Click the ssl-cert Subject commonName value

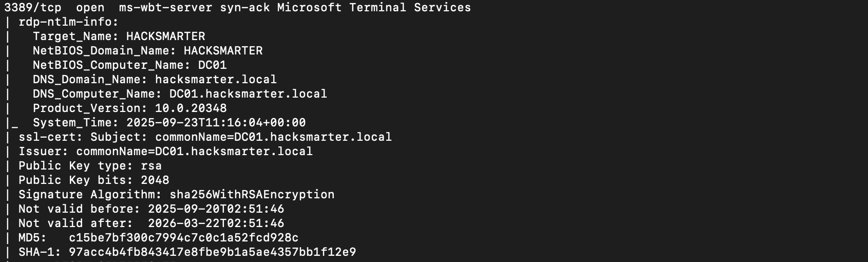(x=273, y=137)
